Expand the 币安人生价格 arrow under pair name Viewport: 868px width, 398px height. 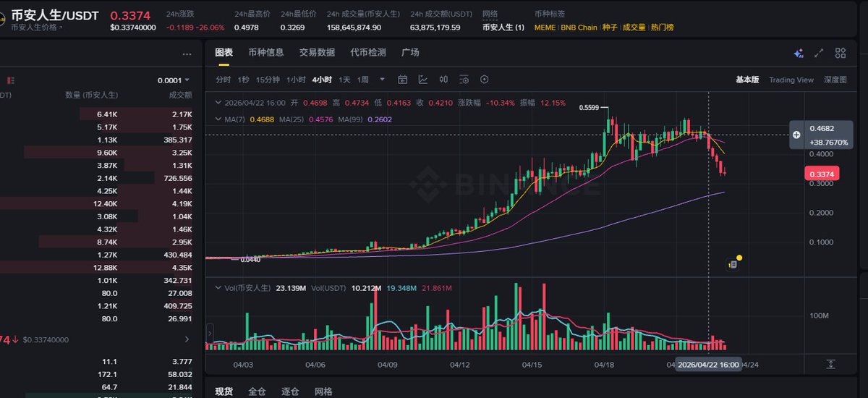[x=61, y=27]
